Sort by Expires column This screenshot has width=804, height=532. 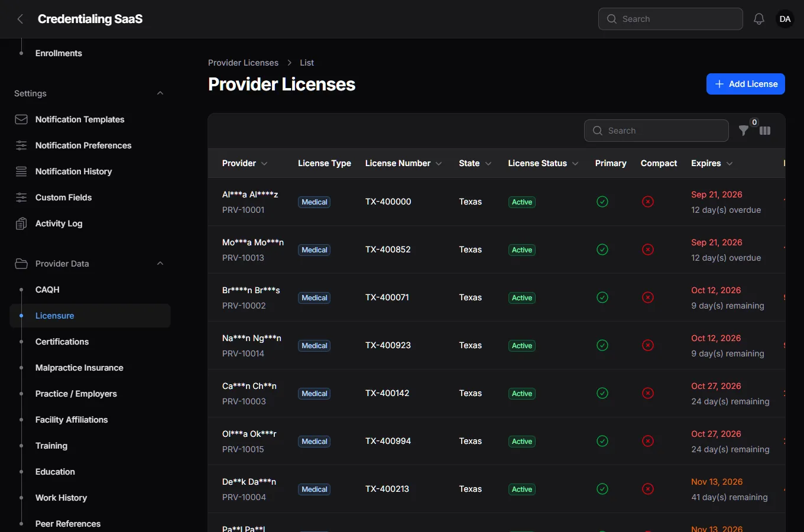point(712,163)
